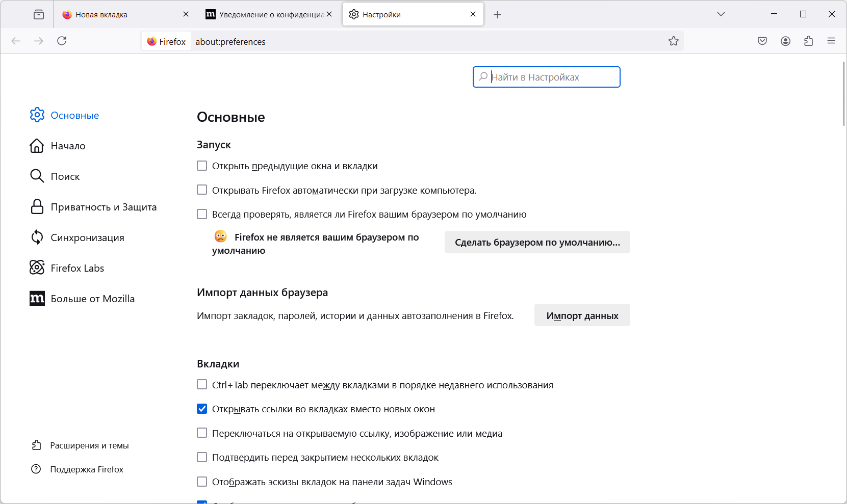The width and height of the screenshot is (847, 504).
Task: Open the Firefox account profile icon
Action: (x=785, y=41)
